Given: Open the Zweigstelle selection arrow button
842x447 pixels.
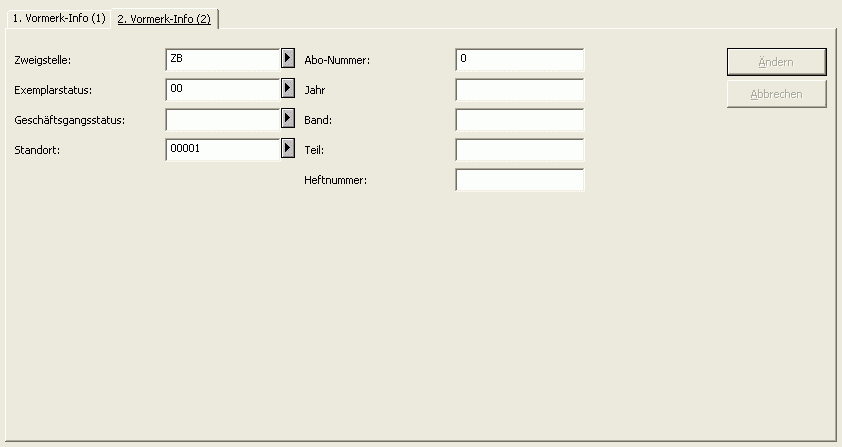Looking at the screenshot, I should point(288,59).
